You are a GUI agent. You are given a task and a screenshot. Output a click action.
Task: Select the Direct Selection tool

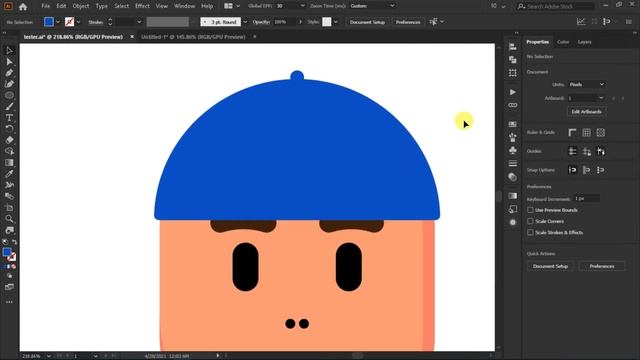click(9, 62)
